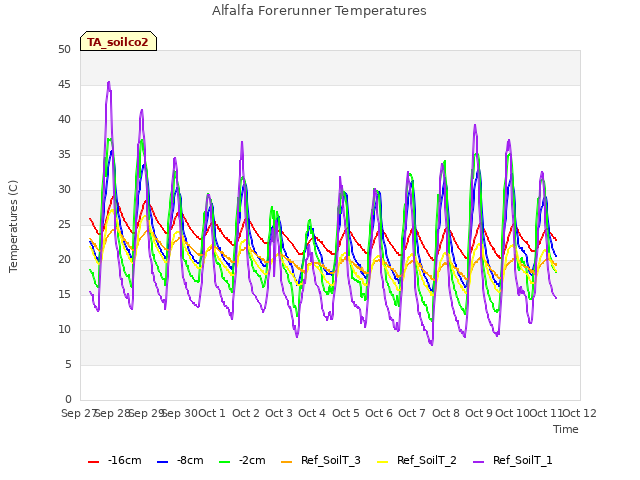This screenshot has height=480, width=640.
Task: Click the Oct 5 x-axis date label
Action: pyautogui.click(x=346, y=413)
